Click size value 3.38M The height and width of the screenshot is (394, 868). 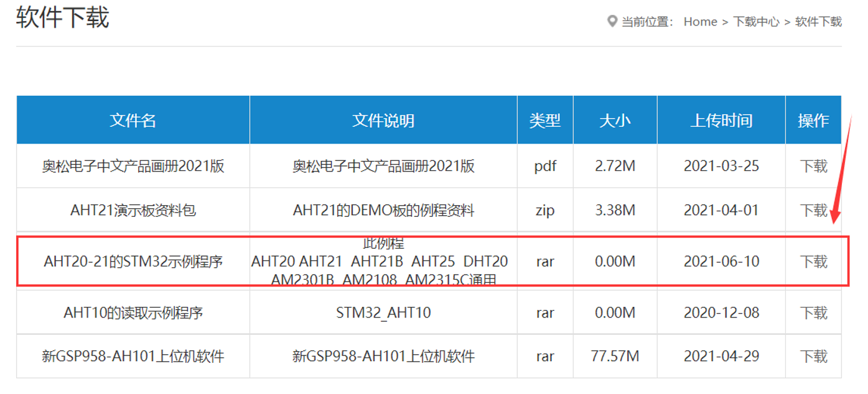615,210
